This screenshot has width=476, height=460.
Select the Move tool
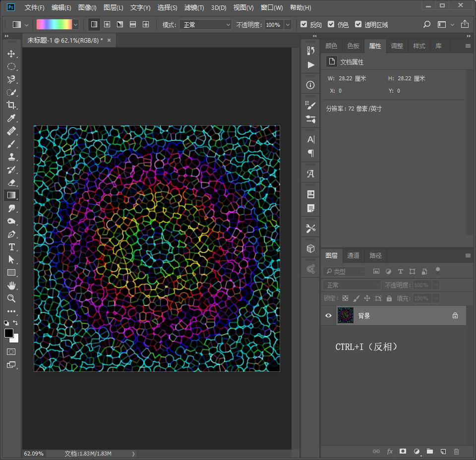(11, 54)
